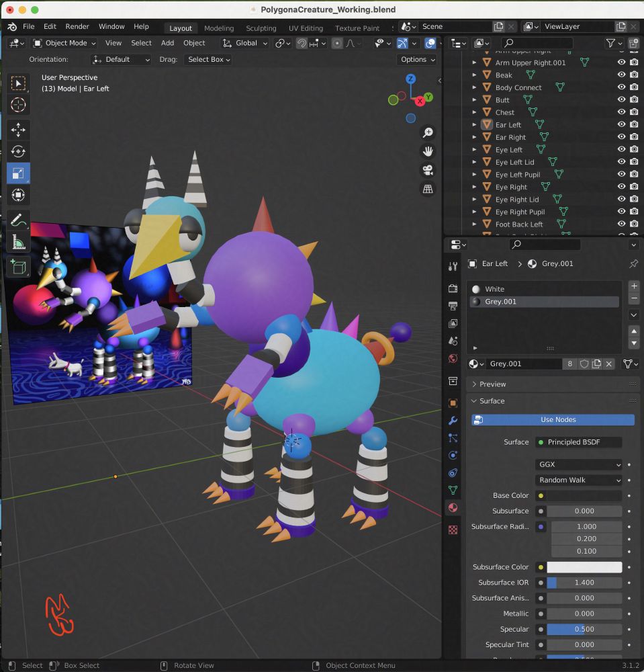Disable Foot Back Left render camera
This screenshot has height=672, width=644.
(634, 224)
